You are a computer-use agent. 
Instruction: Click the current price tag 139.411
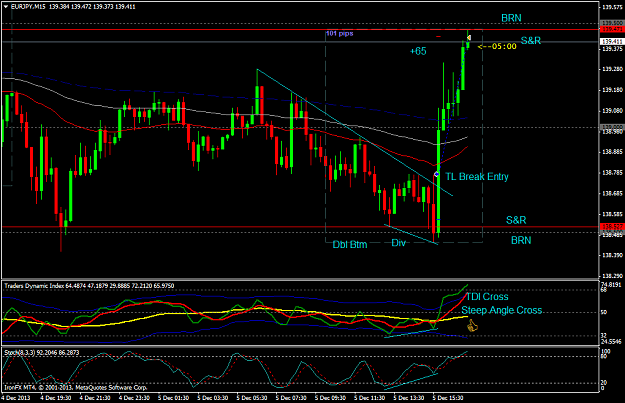point(612,41)
